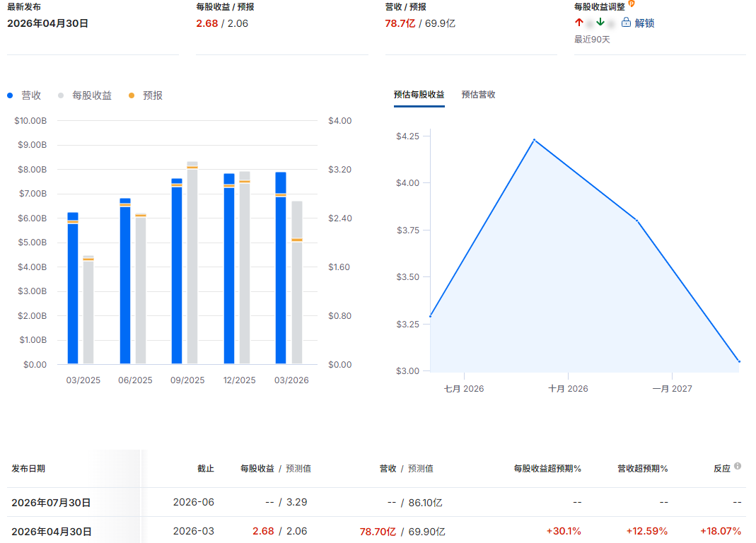Click the 解锁 unlock link
Viewport: 756px width, 543px height.
coord(644,23)
